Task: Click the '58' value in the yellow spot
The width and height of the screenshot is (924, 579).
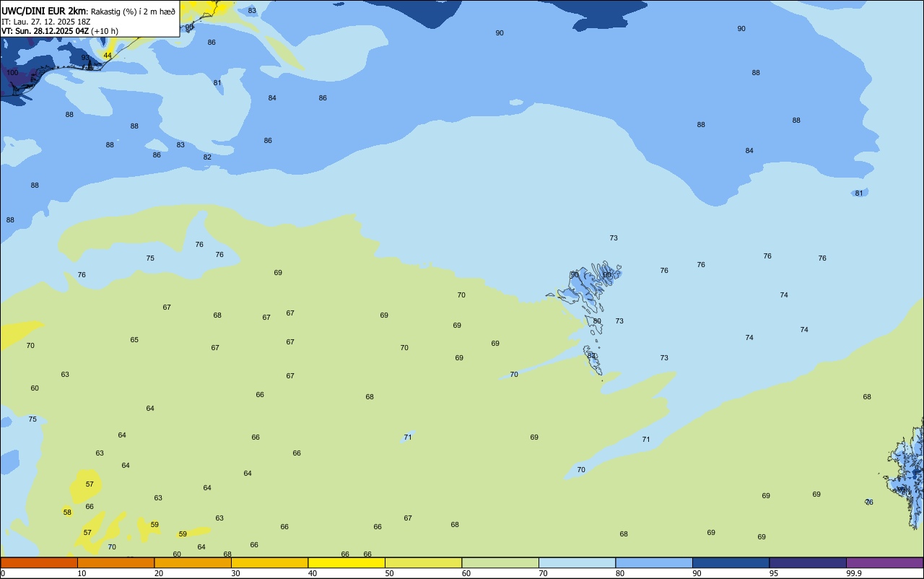Action: tap(67, 513)
